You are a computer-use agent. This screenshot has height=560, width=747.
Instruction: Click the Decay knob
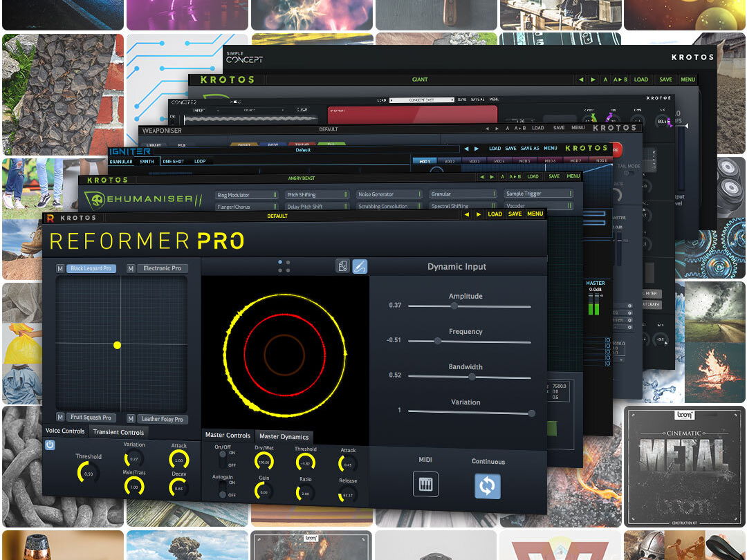(178, 487)
